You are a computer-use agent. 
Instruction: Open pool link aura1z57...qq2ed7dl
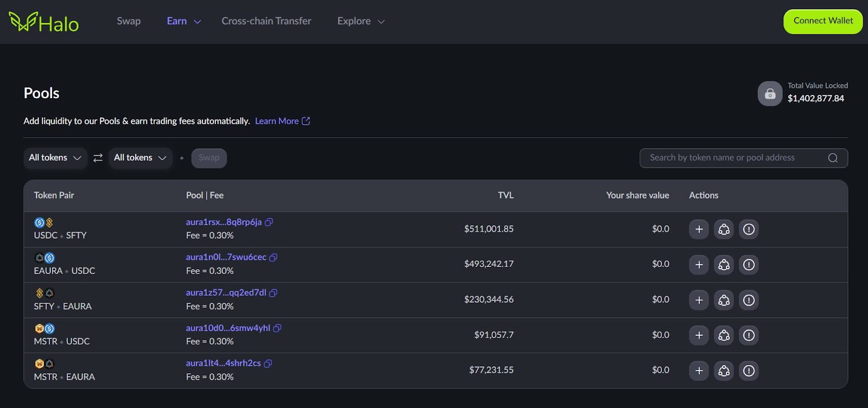pos(226,293)
